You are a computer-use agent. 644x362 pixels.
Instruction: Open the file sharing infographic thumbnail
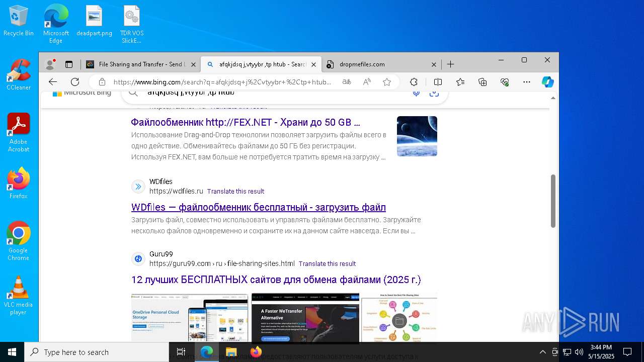pyautogui.click(x=399, y=318)
